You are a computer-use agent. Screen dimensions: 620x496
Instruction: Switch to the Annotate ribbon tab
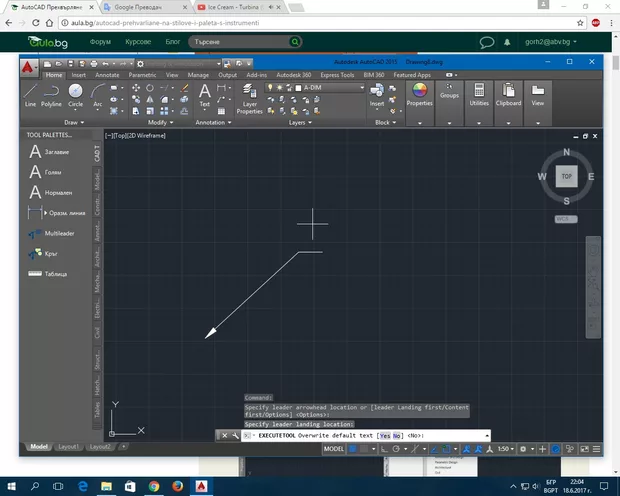point(107,74)
